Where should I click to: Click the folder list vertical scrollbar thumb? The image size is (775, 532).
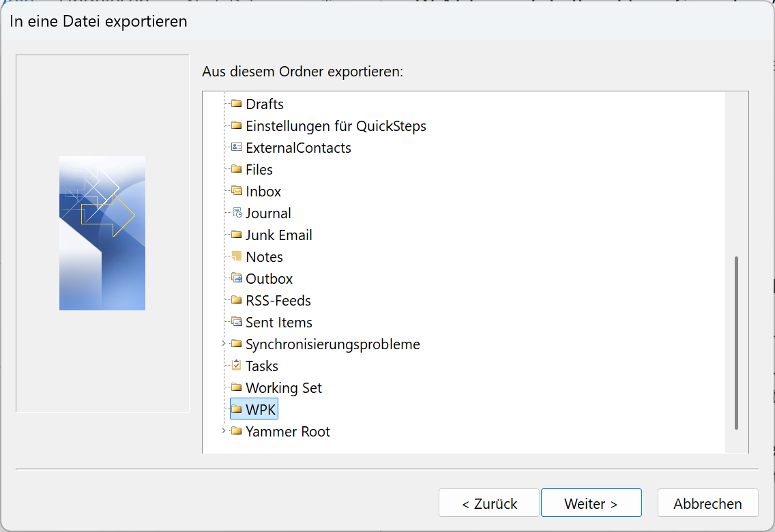coord(736,343)
